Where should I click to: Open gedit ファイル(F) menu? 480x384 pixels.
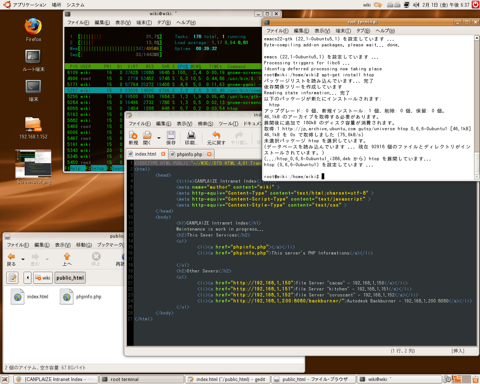point(140,124)
